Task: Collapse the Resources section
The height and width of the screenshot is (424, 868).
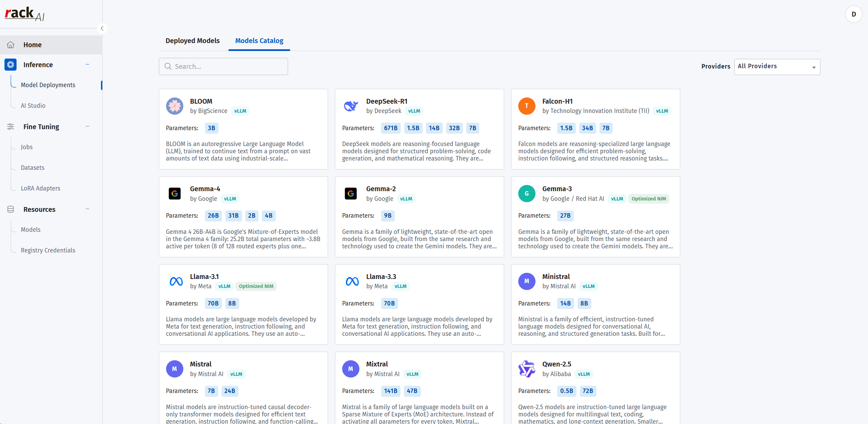Action: (88, 209)
